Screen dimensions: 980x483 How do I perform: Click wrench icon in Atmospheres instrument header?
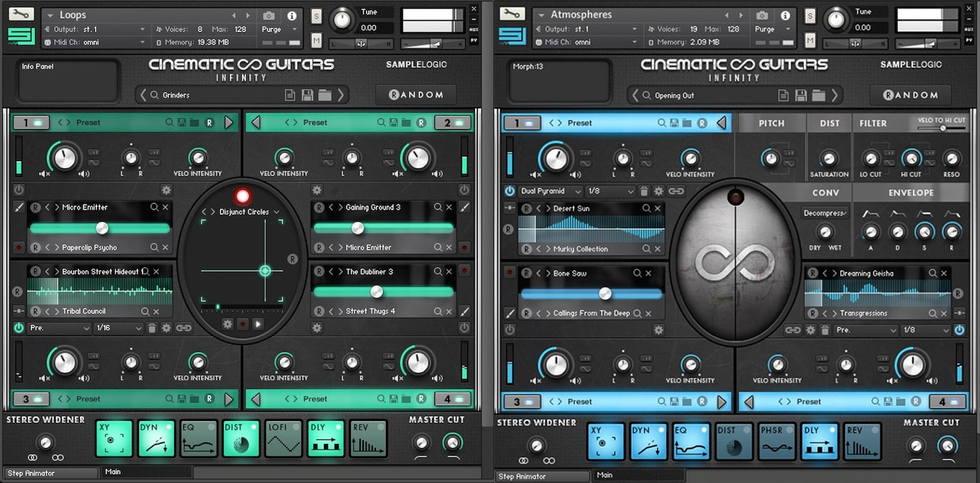(512, 14)
